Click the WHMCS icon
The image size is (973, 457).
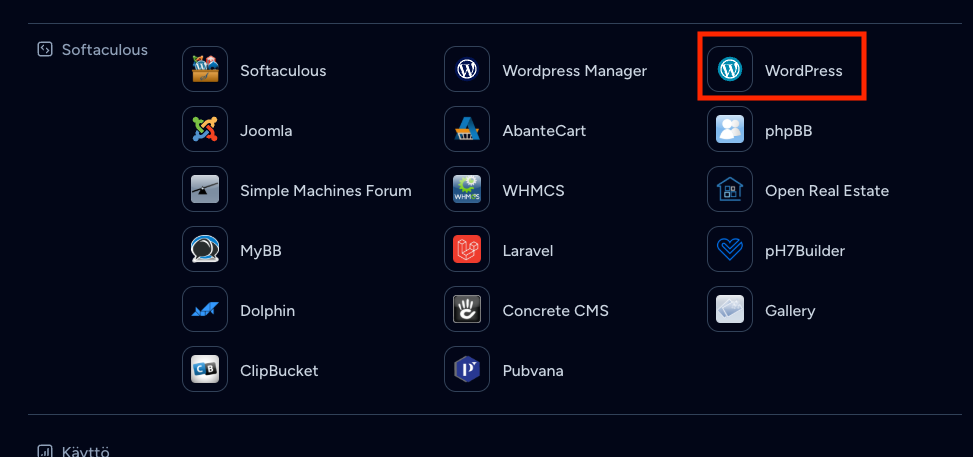[x=467, y=189]
